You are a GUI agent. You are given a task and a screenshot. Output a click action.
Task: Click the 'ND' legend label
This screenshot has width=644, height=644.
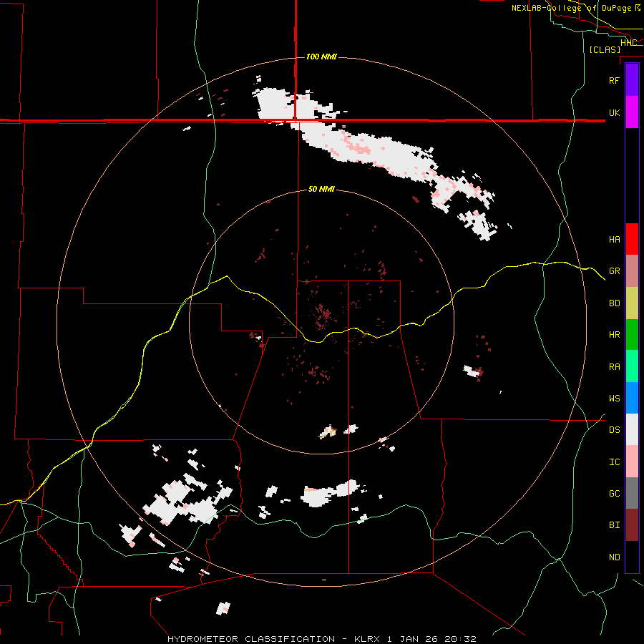point(614,557)
